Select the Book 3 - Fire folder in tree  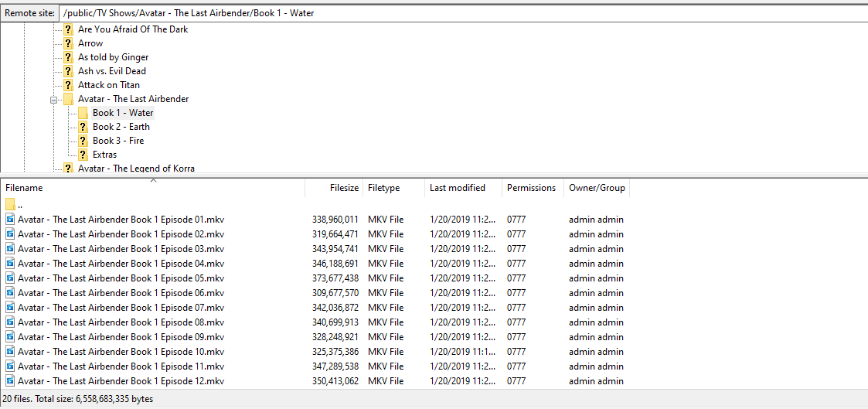[118, 141]
